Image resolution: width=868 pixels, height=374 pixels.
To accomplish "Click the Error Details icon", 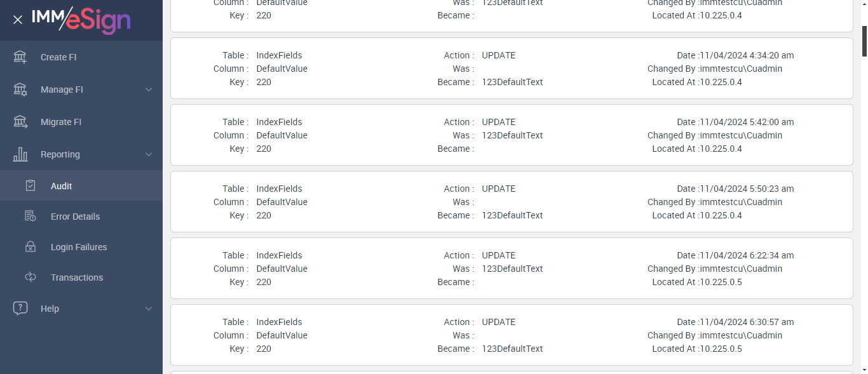I will tap(31, 217).
